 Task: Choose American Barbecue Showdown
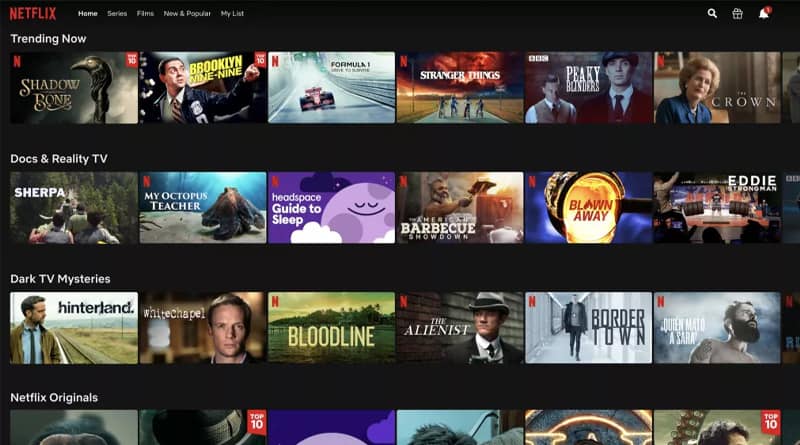click(x=460, y=208)
